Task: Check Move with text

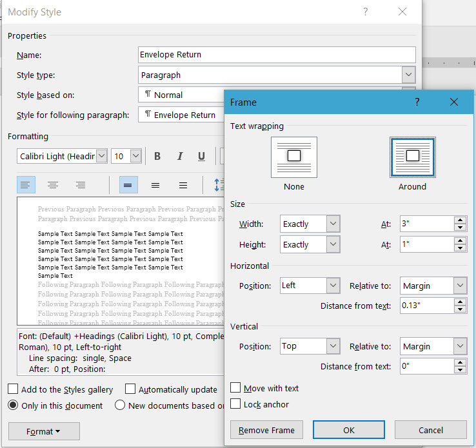Action: coord(235,387)
